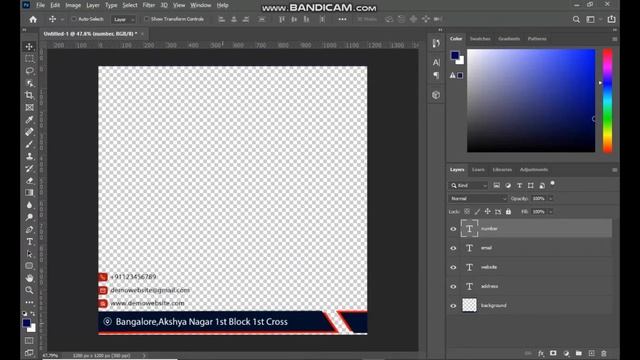
Task: Create a new group folder
Action: pyautogui.click(x=579, y=353)
